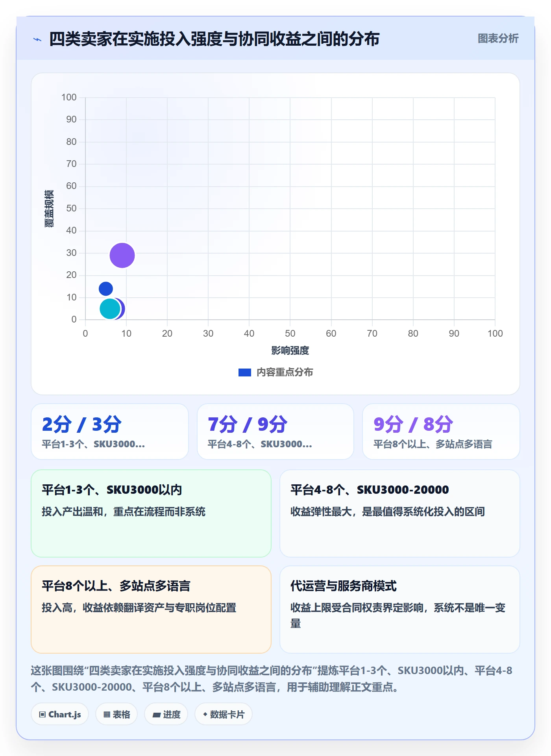Select the orange 平台8个以上、多站点多语言 card

(x=151, y=610)
